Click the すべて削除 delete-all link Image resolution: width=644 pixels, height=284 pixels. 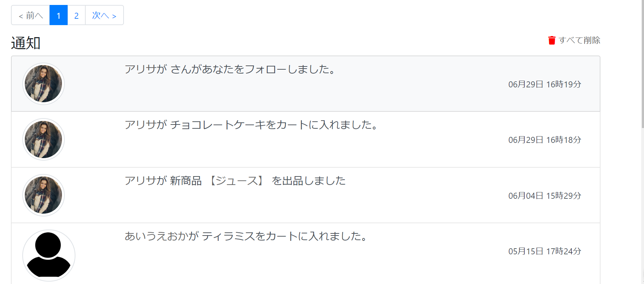click(579, 40)
